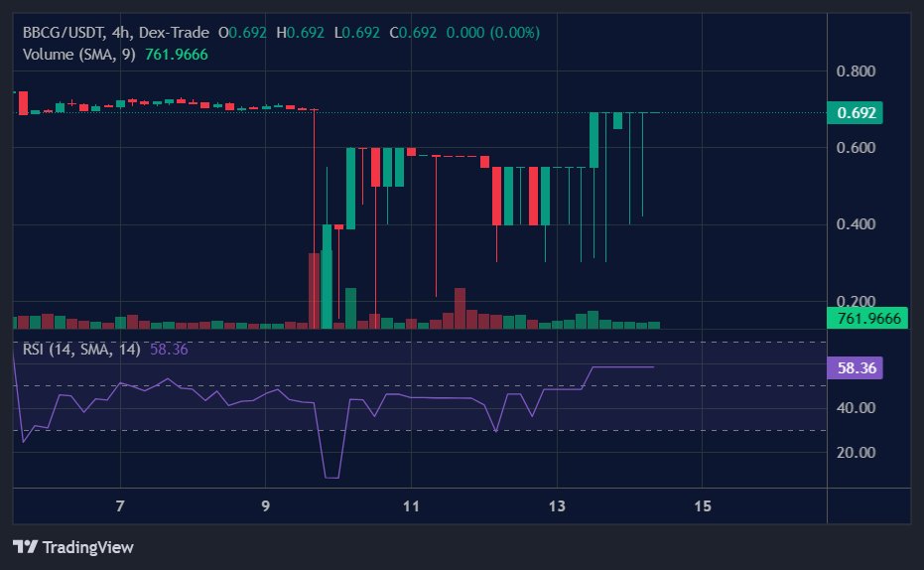Viewport: 924px width, 570px height.
Task: Click date 13 on time axis
Action: click(557, 506)
